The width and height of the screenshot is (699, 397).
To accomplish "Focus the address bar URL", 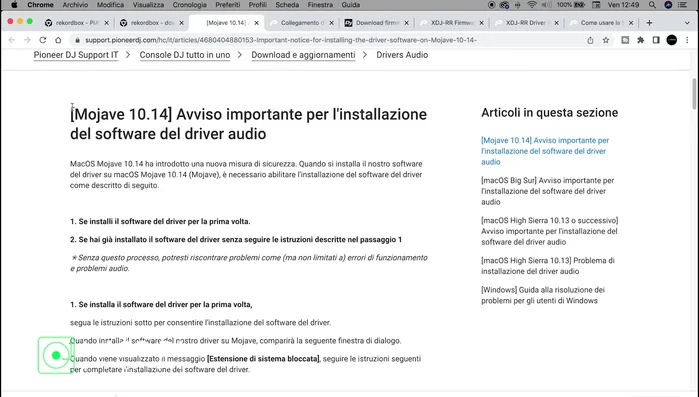I will pyautogui.click(x=281, y=40).
